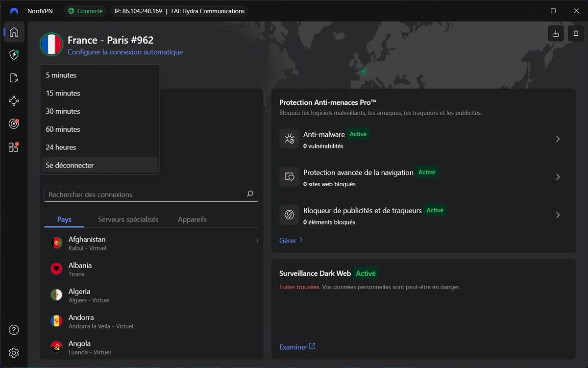Switch to the Serveurs spécialisés tab
Viewport: 588px width, 368px height.
click(128, 219)
